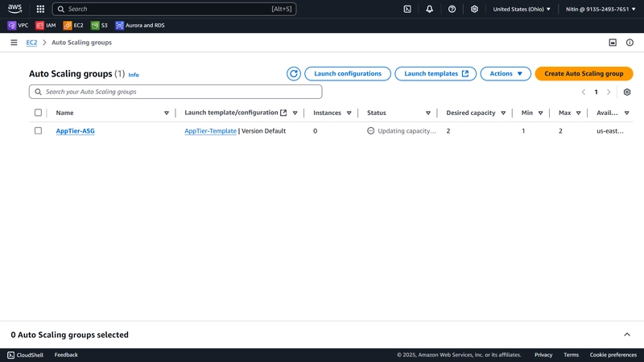Open the help question mark icon
Viewport: 644px width, 362px height.
(452, 9)
